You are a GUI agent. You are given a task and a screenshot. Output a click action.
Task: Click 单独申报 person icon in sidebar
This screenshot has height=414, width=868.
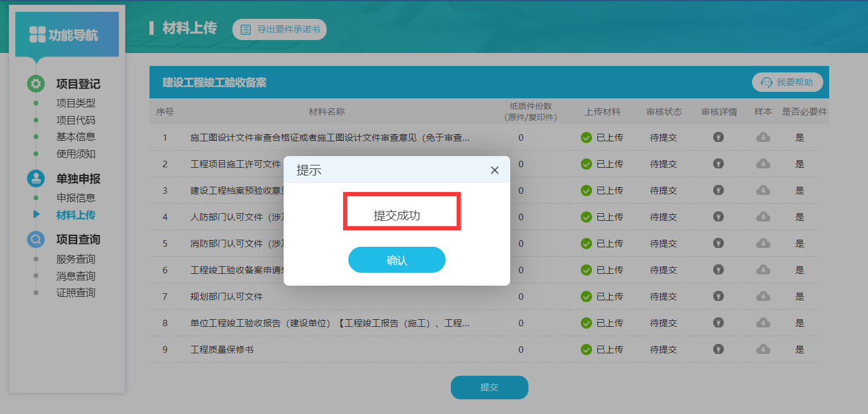(x=36, y=179)
